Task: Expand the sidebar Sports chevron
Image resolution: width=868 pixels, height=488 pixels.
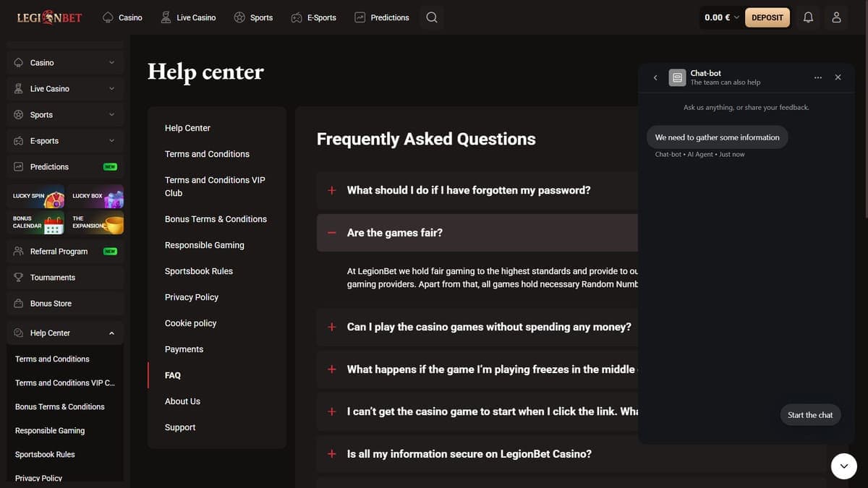Action: click(x=111, y=115)
